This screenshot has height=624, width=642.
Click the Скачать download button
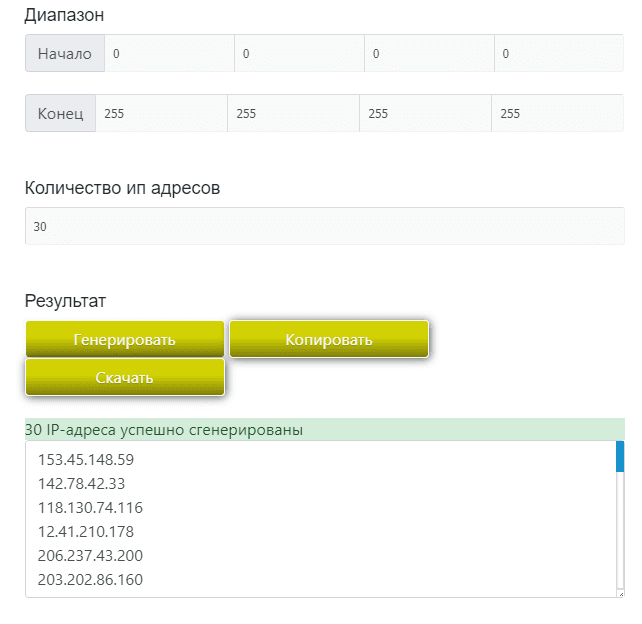tap(125, 378)
